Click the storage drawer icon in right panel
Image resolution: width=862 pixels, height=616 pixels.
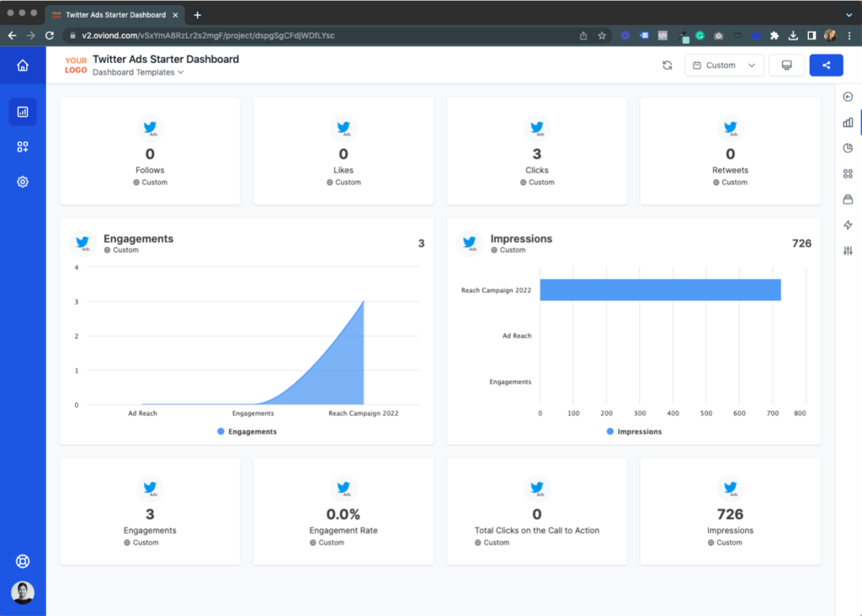pos(849,199)
